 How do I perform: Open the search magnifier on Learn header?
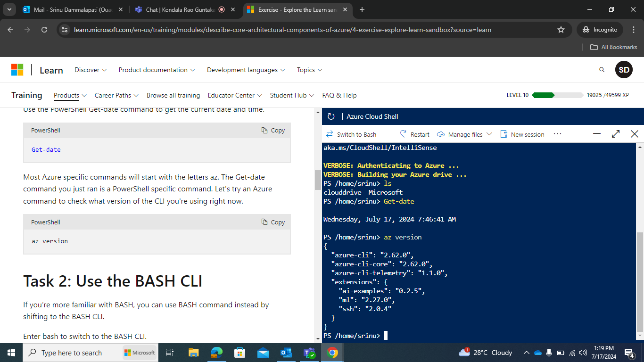pos(602,70)
